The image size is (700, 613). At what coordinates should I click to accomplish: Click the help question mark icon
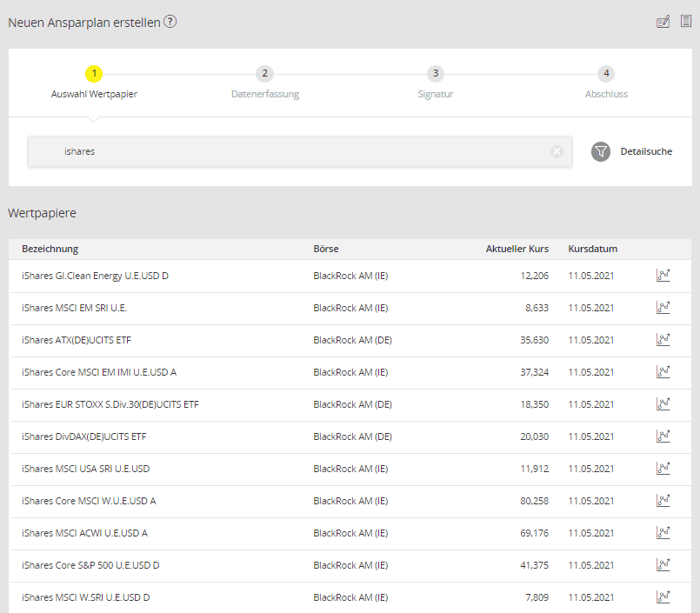(170, 22)
